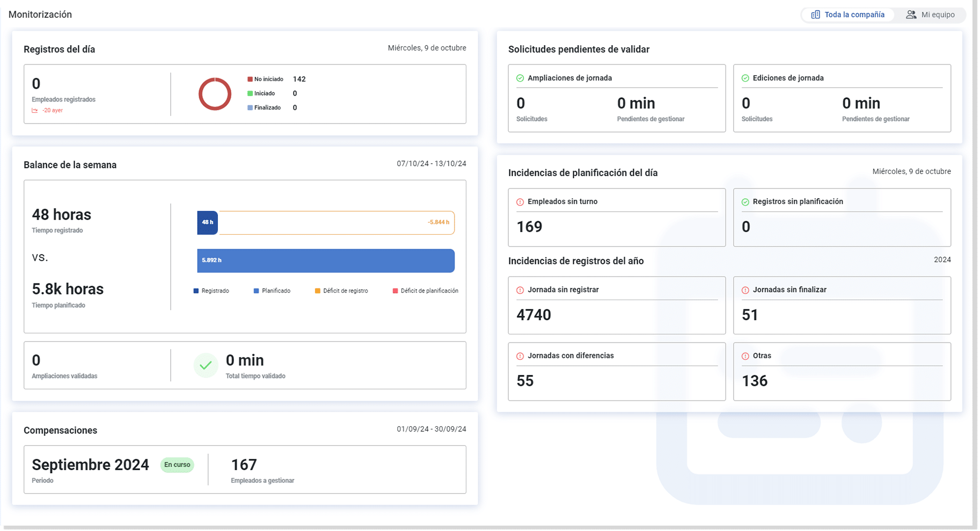Click the 167 Empleados a gestionar value
The image size is (980, 531).
coord(244,465)
